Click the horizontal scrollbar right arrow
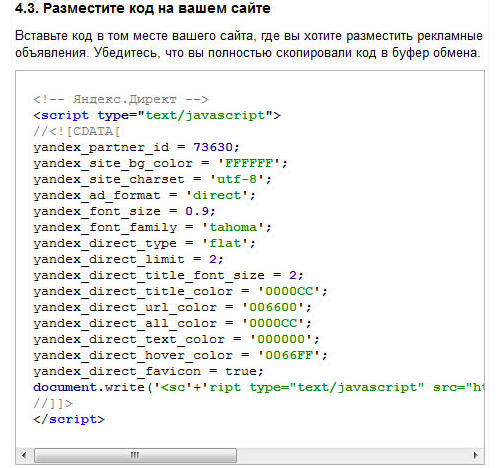Screen dimensions: 503x468 (x=475, y=455)
